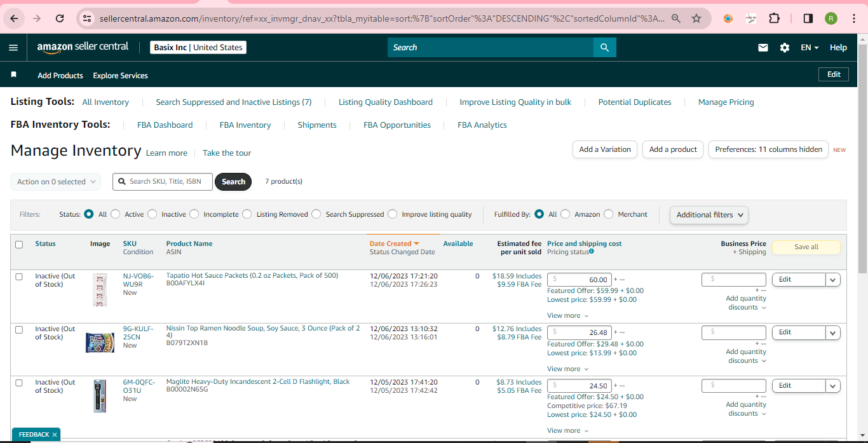Open FBA Dashboard tab

coord(165,125)
